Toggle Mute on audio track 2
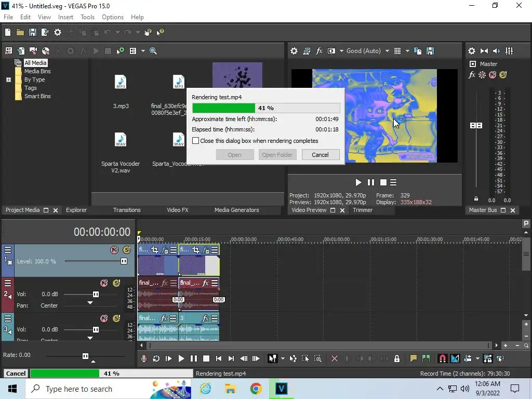 point(104,283)
